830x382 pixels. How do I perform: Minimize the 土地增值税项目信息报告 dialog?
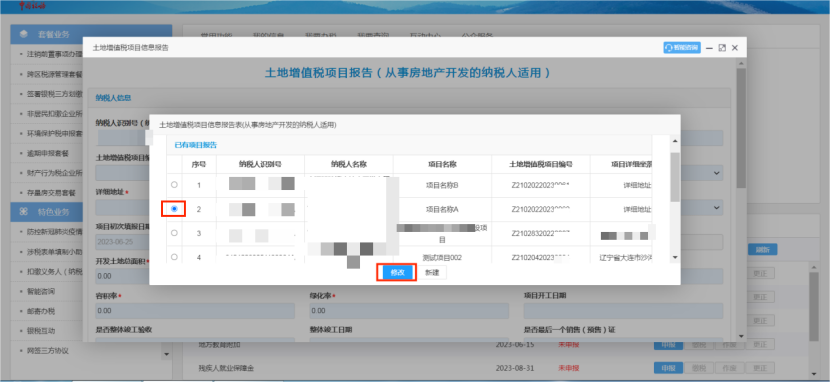tap(710, 48)
